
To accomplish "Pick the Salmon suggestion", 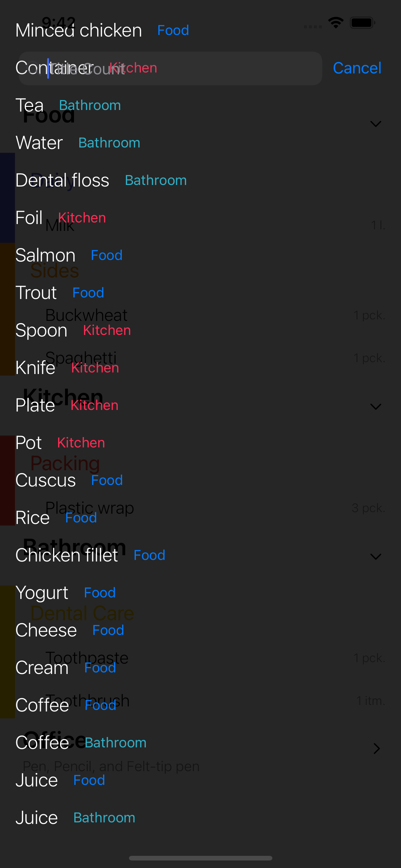I will click(46, 255).
